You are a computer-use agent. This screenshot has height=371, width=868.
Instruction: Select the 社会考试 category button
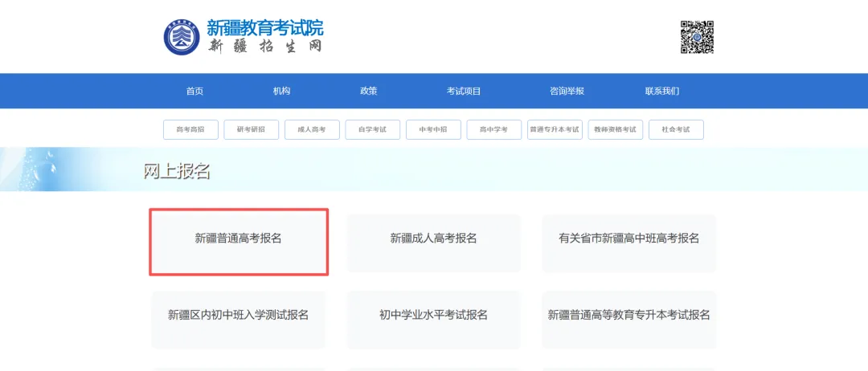pyautogui.click(x=676, y=129)
